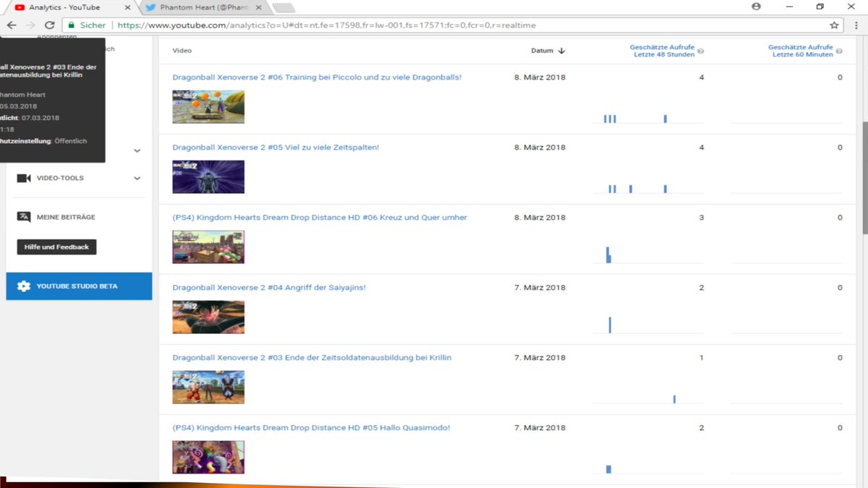Click Geschätzte Aufrufe Letzte 48 Stunden header
Image resolution: width=868 pixels, height=488 pixels.
click(x=662, y=51)
